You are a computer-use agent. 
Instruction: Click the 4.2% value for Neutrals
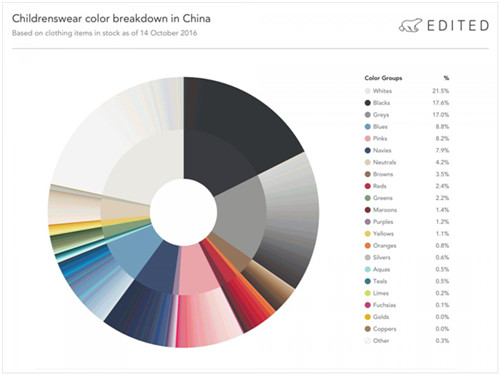(442, 162)
